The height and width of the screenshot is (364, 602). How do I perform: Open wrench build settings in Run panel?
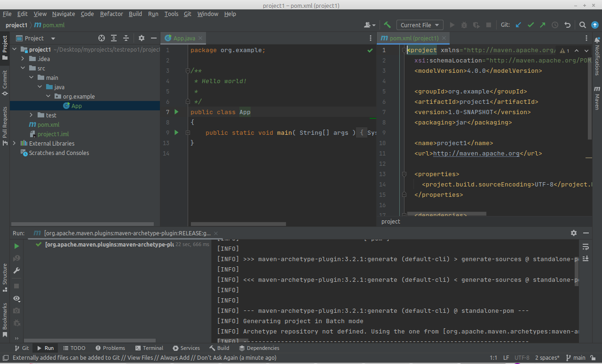[x=16, y=270]
